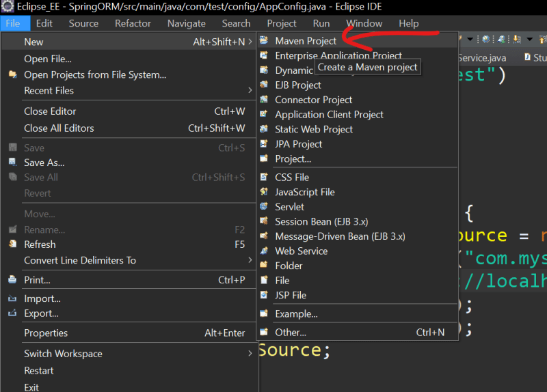Click the Print icon in File menu
This screenshot has width=547, height=392.
coord(12,279)
